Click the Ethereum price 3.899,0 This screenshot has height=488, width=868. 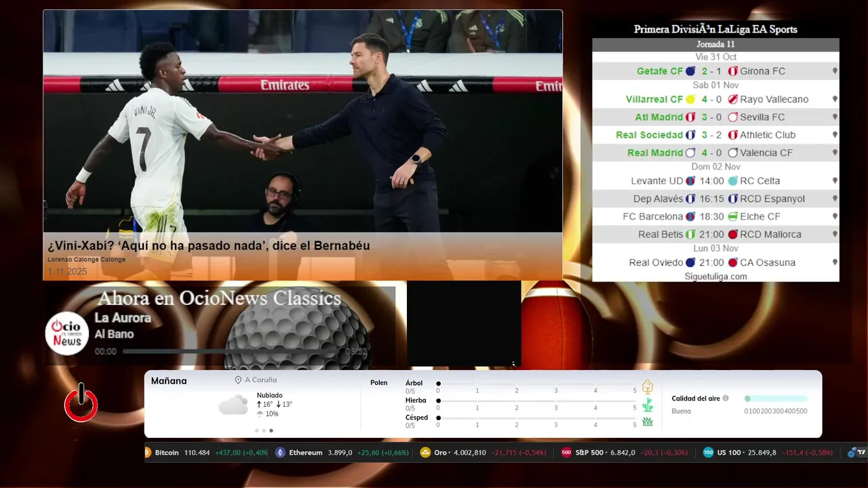[x=340, y=453]
